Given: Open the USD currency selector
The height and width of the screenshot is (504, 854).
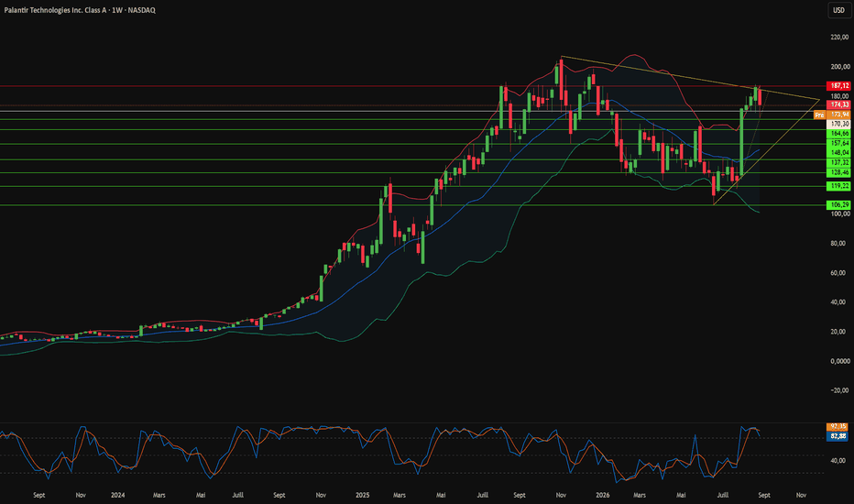Looking at the screenshot, I should [838, 10].
